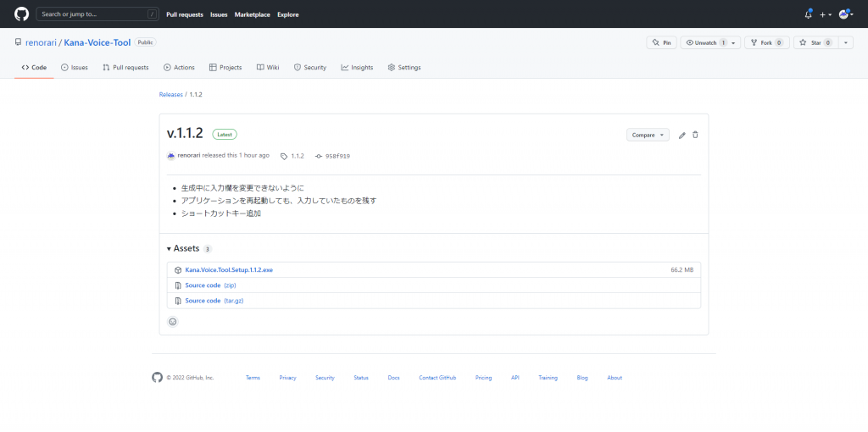Open the Star lists dropdown arrow
868x432 pixels.
pos(845,42)
